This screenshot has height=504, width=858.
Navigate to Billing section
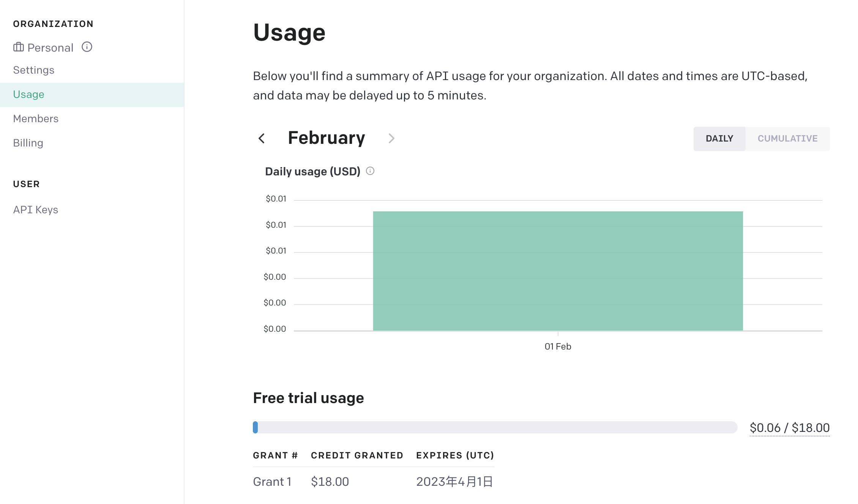pos(28,143)
